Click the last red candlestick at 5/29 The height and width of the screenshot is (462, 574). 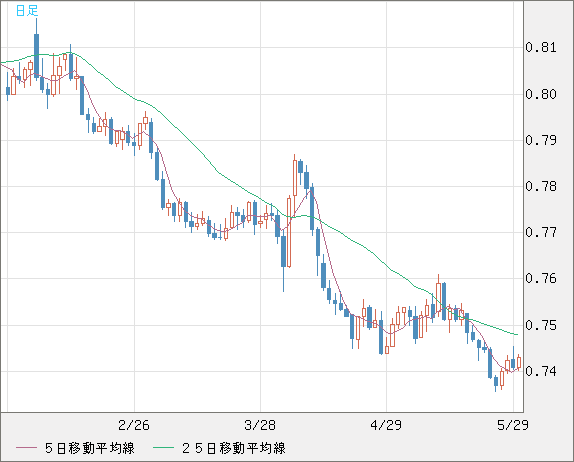click(x=519, y=362)
